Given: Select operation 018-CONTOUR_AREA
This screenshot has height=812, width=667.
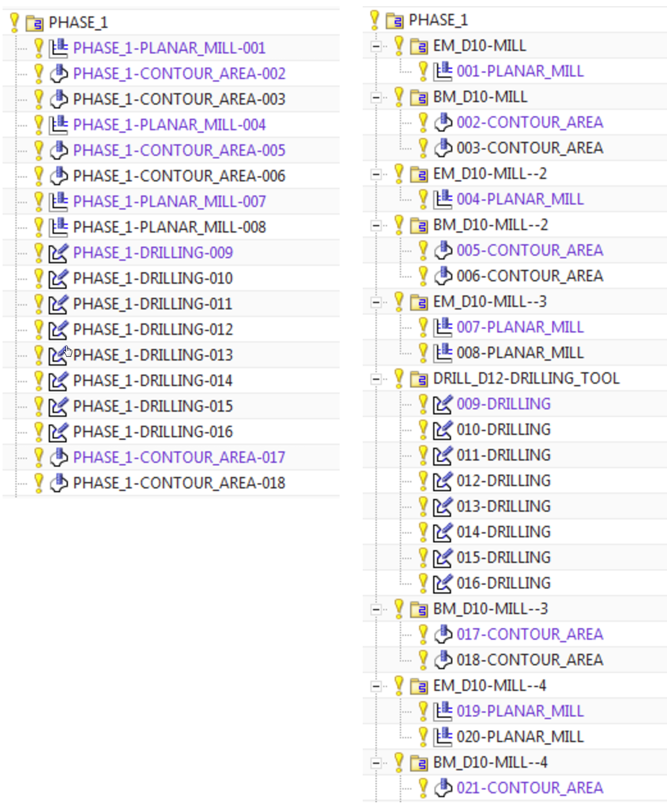Looking at the screenshot, I should (x=530, y=660).
